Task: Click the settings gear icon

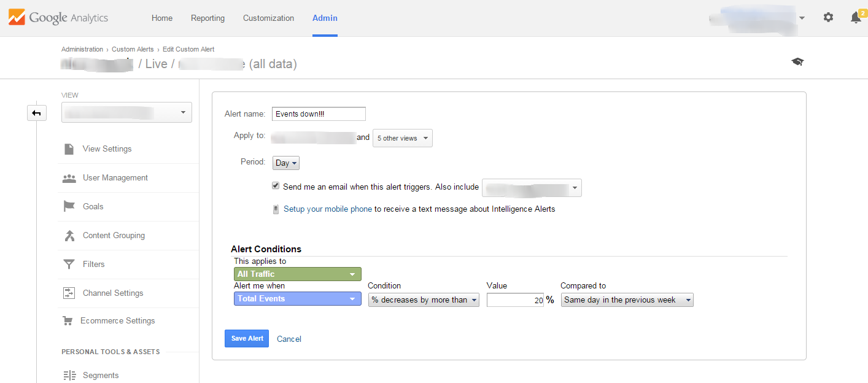Action: tap(828, 18)
